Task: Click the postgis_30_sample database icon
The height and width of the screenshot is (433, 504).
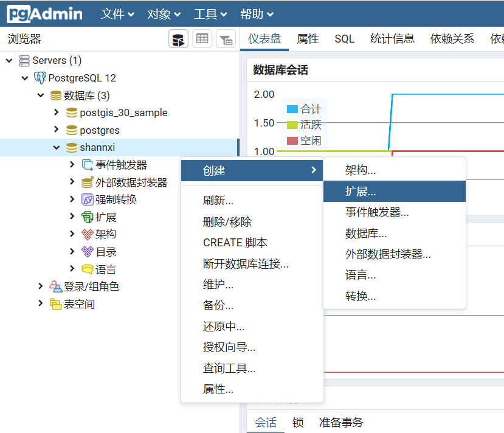Action: point(71,113)
